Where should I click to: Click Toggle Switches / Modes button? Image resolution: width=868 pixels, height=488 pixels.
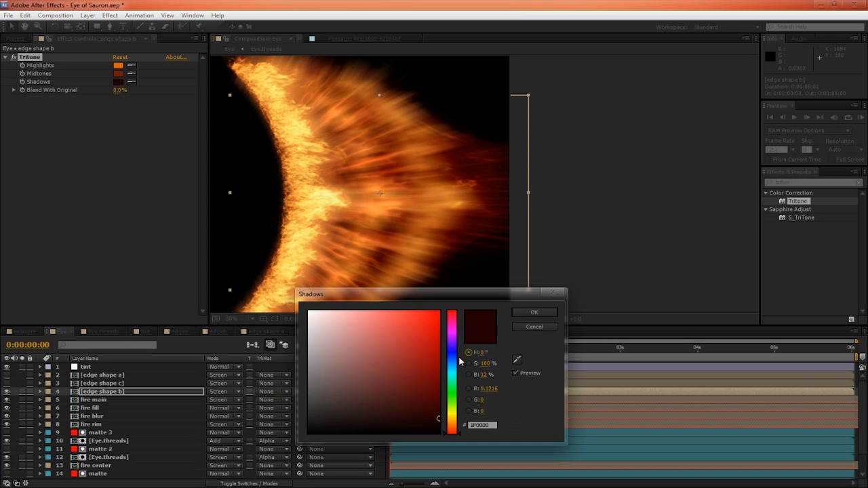249,483
